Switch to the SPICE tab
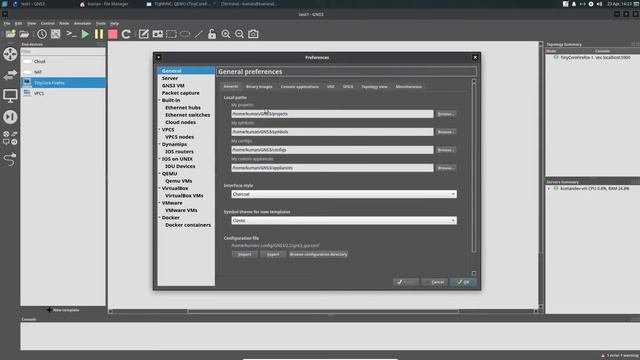 pos(348,87)
